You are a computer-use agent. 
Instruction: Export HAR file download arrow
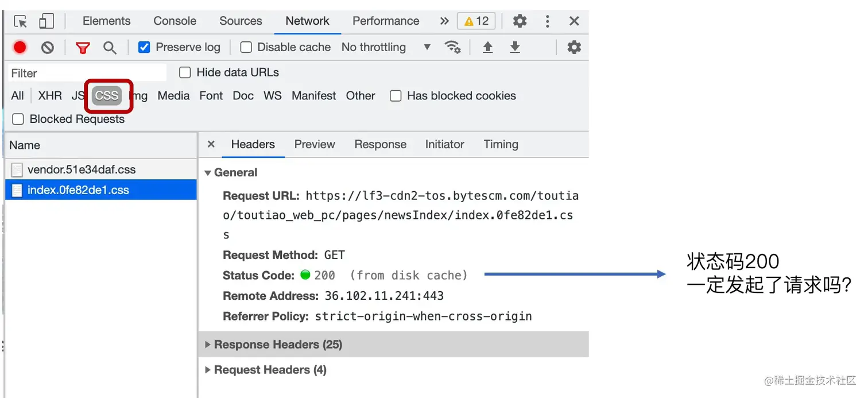click(x=515, y=47)
